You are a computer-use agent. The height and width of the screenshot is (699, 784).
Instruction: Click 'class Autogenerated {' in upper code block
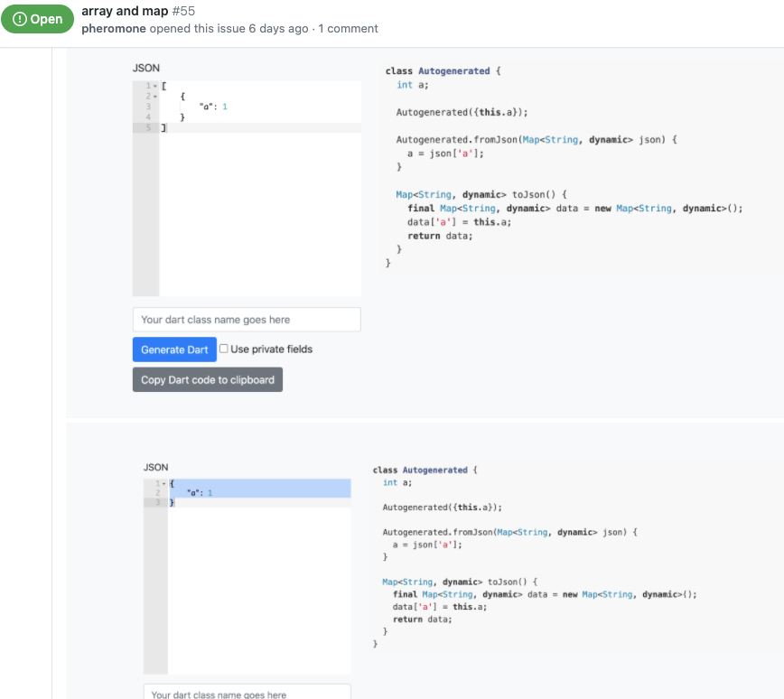[443, 71]
